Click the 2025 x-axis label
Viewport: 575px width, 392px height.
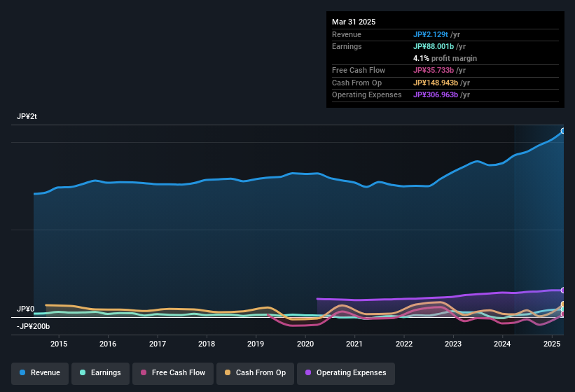[x=552, y=344]
